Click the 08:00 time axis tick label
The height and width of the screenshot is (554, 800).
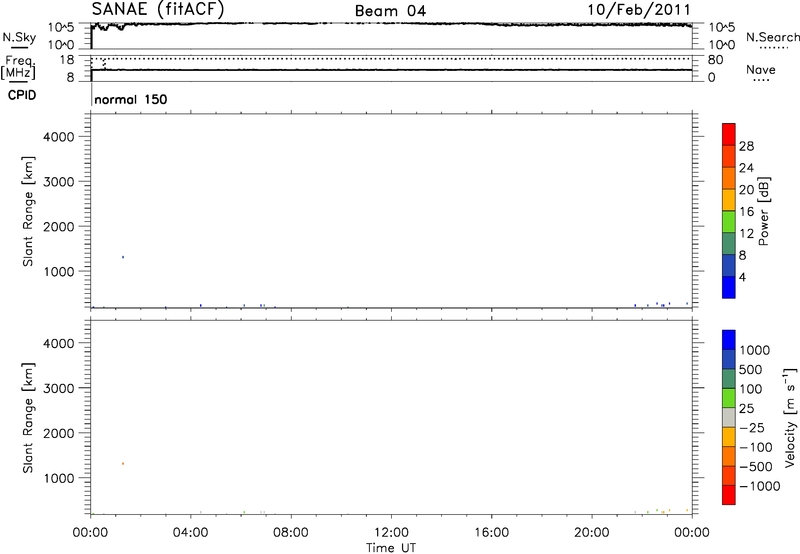coord(291,533)
